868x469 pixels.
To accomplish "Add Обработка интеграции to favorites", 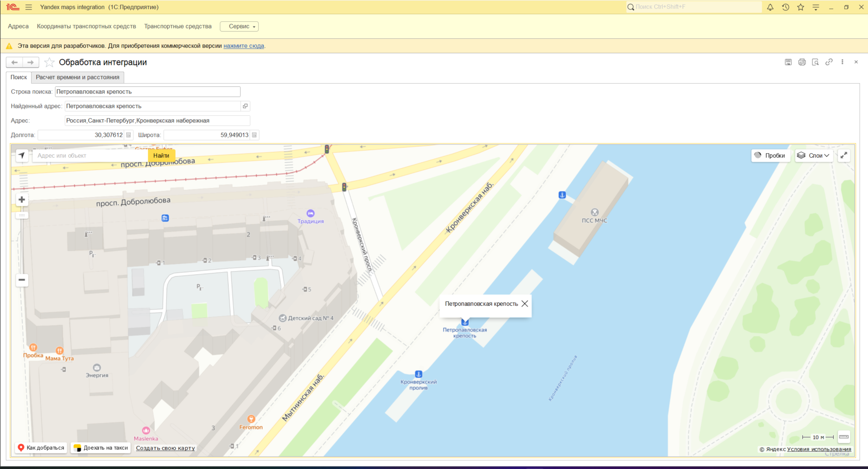I will coord(49,62).
